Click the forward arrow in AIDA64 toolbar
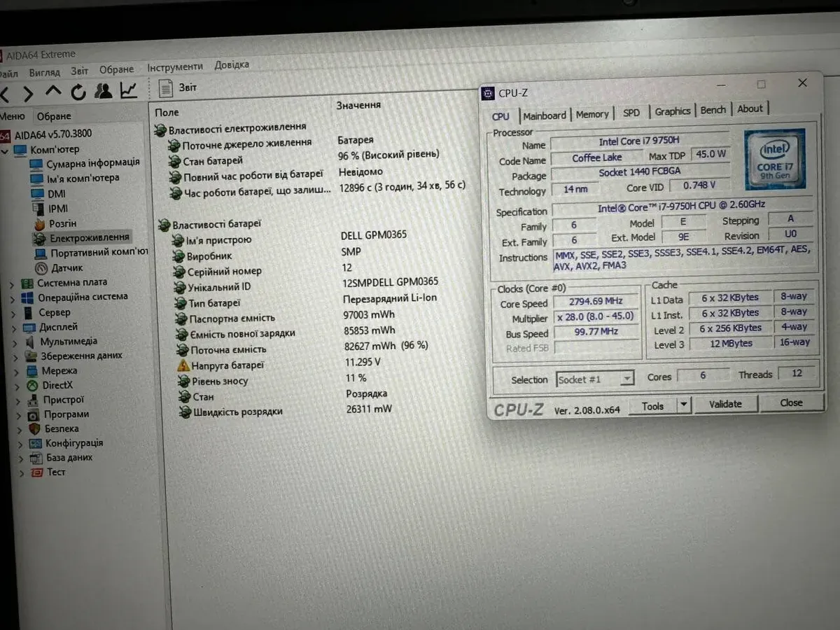The image size is (840, 630). (28, 93)
